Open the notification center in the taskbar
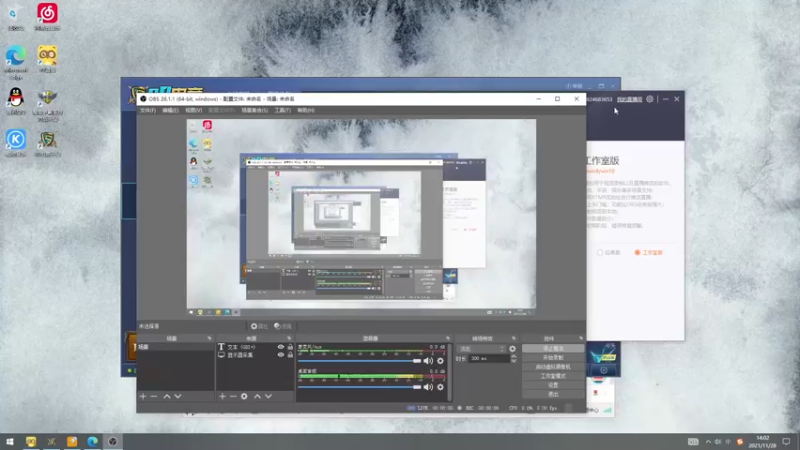The height and width of the screenshot is (450, 800). point(786,442)
